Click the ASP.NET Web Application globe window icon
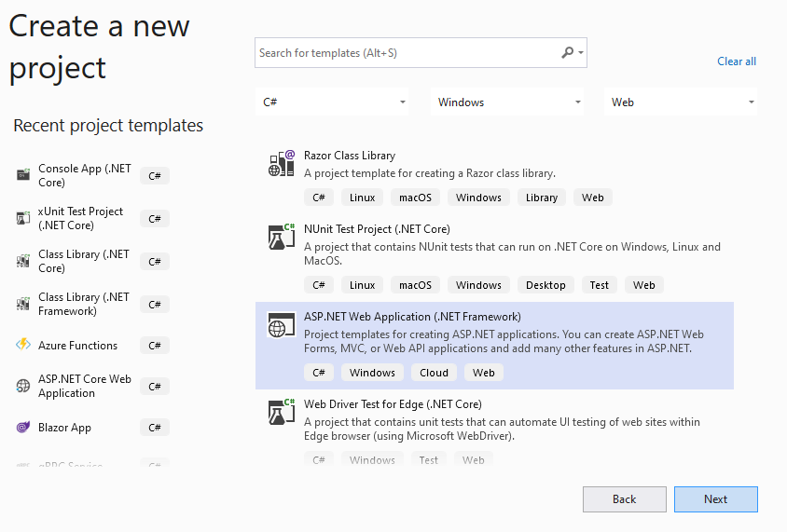This screenshot has width=787, height=532. tap(282, 325)
